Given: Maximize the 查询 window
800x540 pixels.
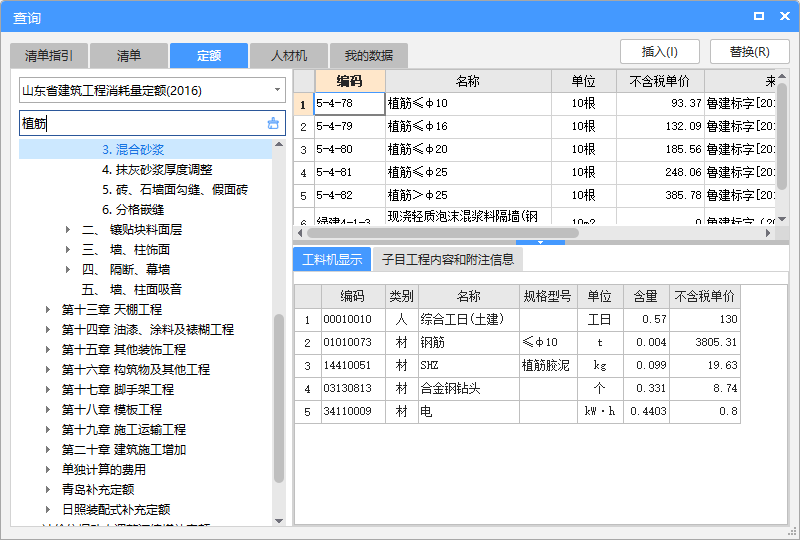Looking at the screenshot, I should tap(759, 16).
